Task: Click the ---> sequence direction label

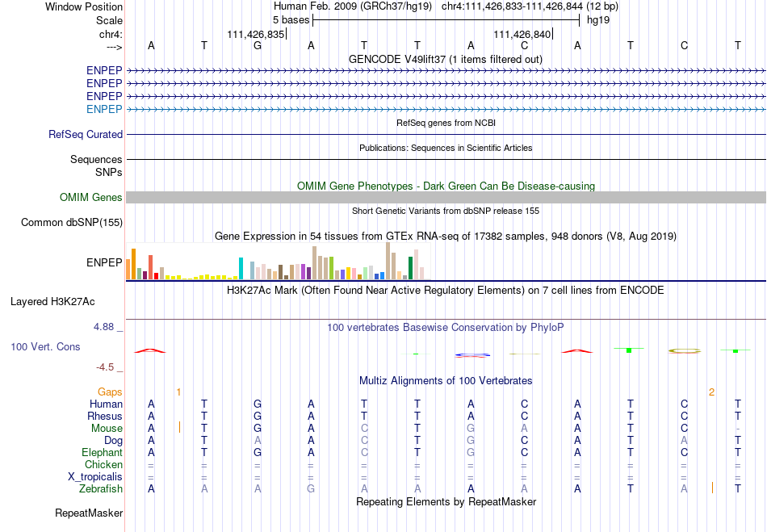Action: (114, 47)
